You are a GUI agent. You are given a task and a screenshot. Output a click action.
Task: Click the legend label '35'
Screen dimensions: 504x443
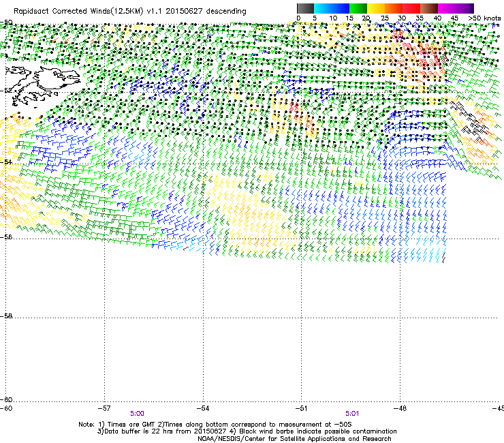click(420, 18)
